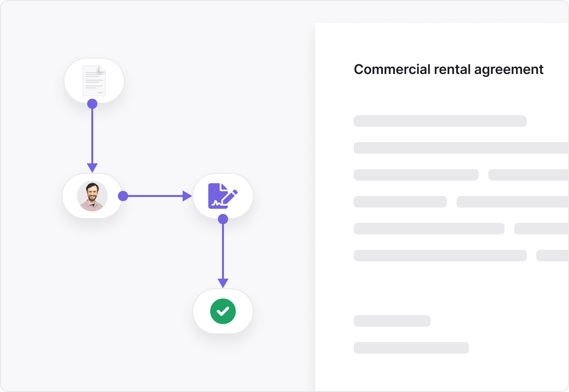Screen dimensions: 569x392
Task: Click purple dot beside the avatar node
Action: coord(123,196)
